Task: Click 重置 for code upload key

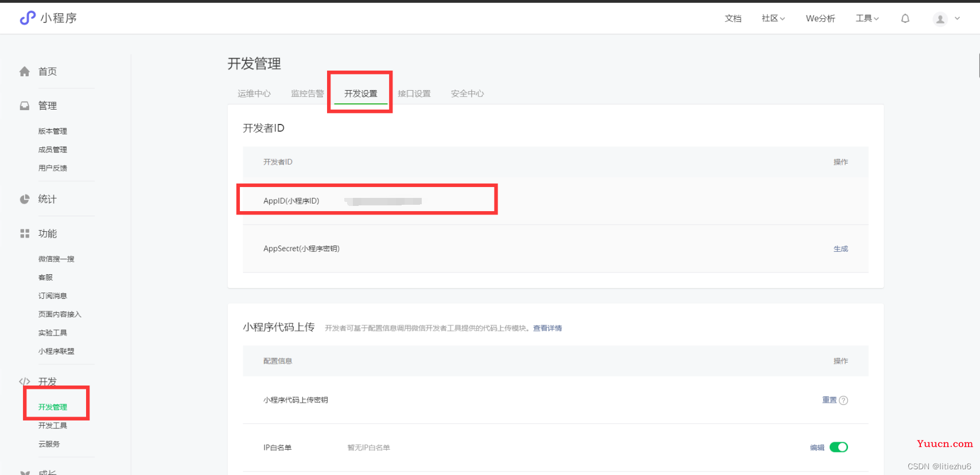Action: coord(829,400)
